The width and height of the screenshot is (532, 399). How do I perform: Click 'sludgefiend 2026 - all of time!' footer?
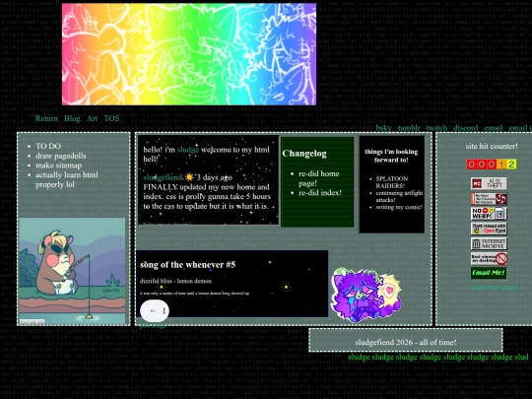pos(406,342)
